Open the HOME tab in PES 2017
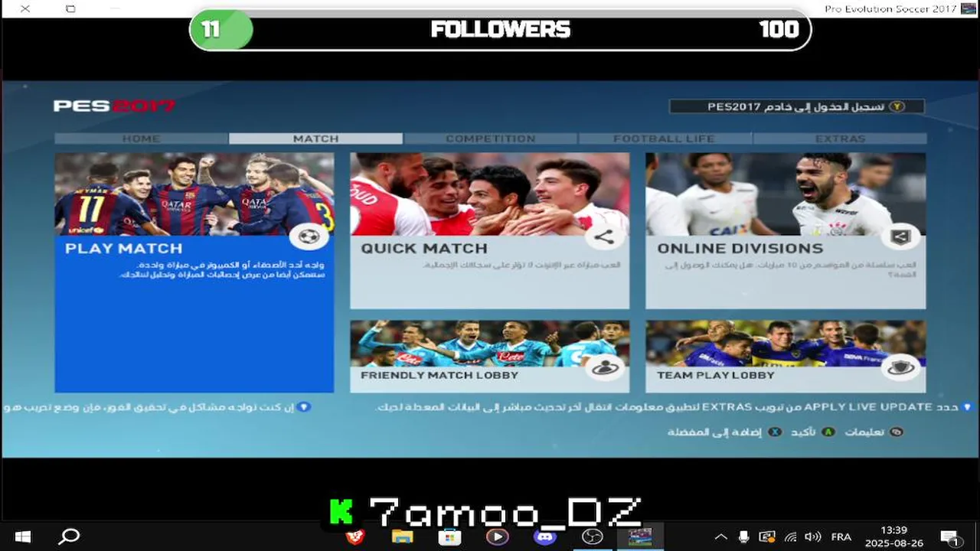 [141, 139]
